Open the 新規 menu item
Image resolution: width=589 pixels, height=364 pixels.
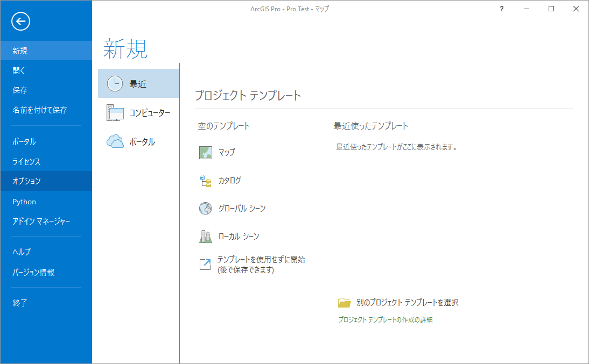46,51
